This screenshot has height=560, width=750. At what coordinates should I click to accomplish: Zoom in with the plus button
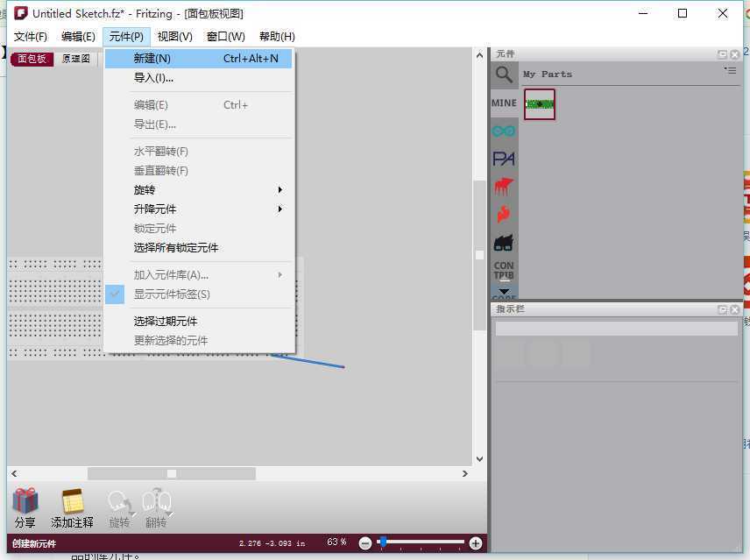476,543
